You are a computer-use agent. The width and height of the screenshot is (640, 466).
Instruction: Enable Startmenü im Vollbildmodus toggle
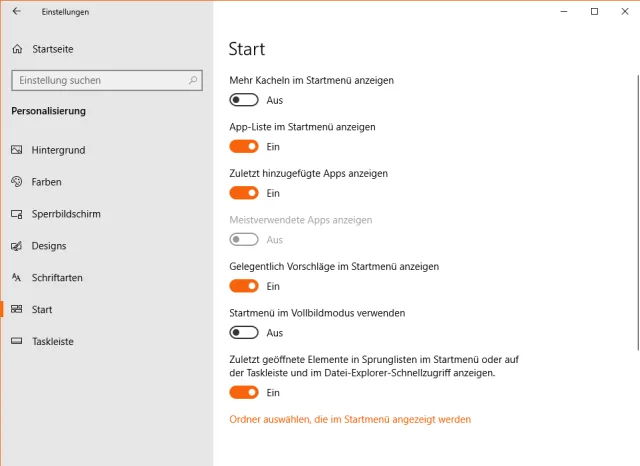tap(244, 333)
